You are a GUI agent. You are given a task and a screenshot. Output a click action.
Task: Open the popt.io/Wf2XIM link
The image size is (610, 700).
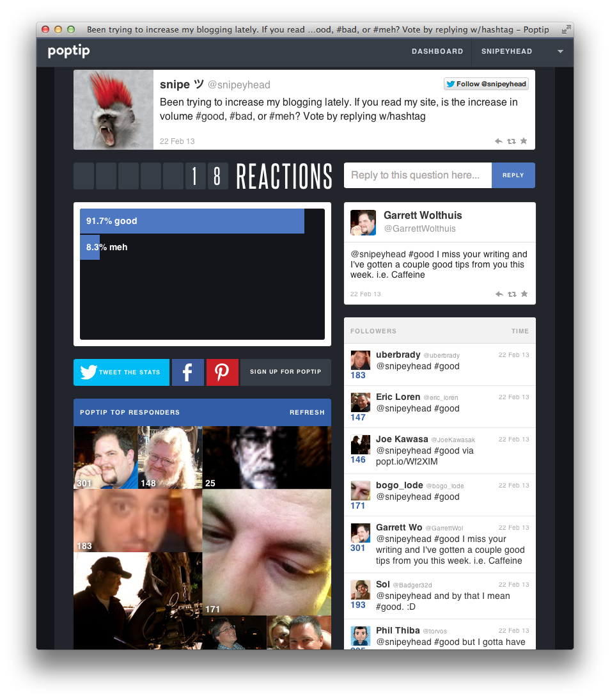(x=407, y=461)
